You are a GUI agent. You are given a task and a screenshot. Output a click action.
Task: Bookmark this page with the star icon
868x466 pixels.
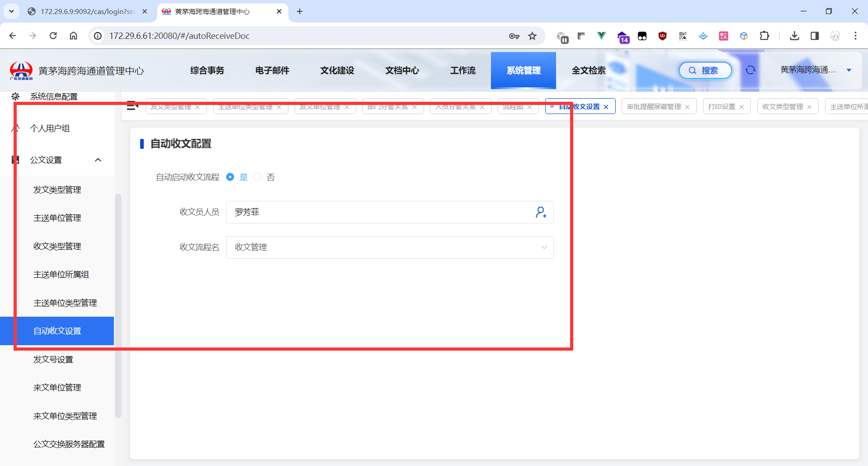pyautogui.click(x=533, y=36)
